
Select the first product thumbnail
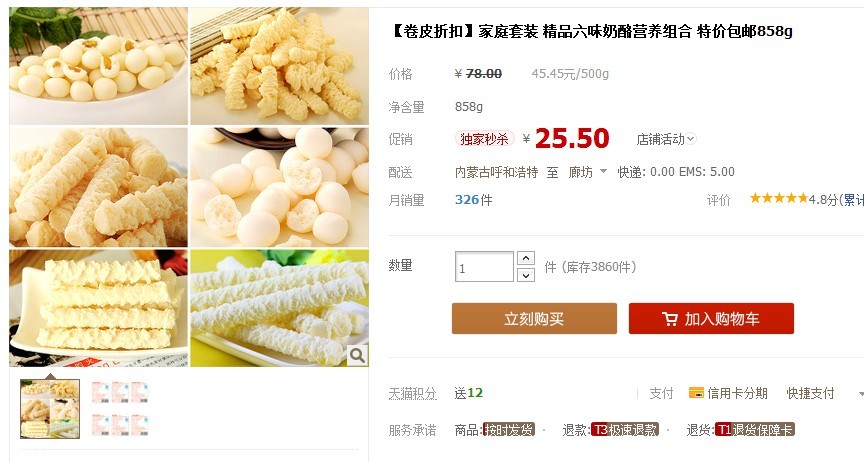point(50,409)
